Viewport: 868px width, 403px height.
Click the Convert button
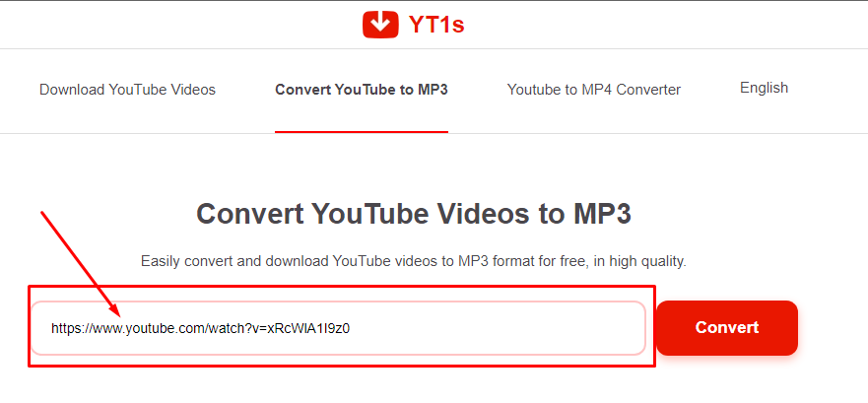click(x=727, y=328)
